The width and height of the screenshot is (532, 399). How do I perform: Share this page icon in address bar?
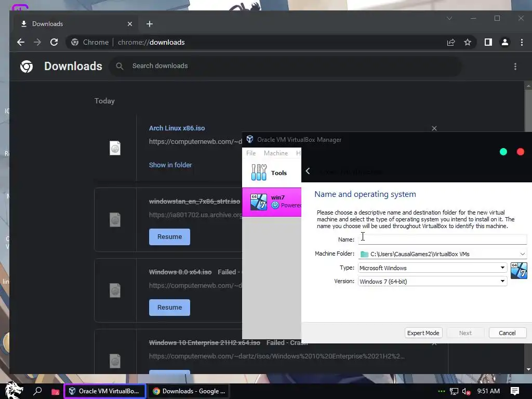tap(450, 42)
